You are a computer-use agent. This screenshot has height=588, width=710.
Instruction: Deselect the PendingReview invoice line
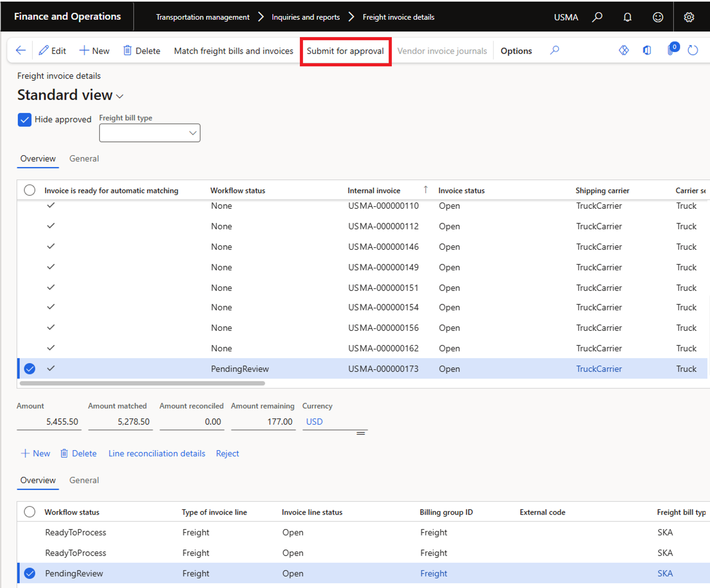30,574
